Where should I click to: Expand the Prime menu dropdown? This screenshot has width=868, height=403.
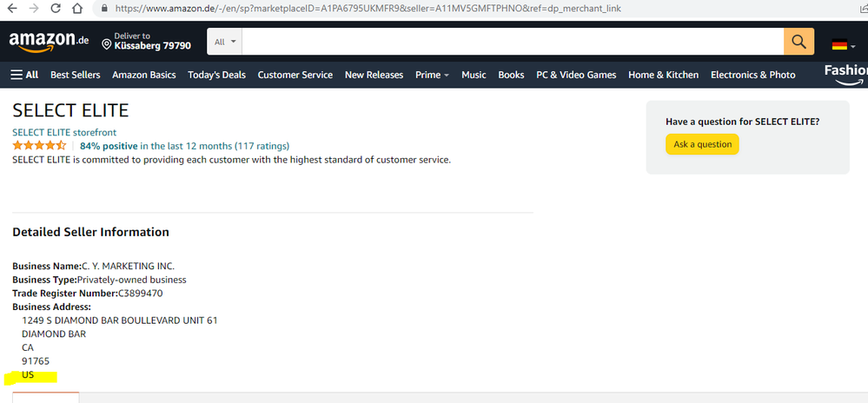click(433, 75)
